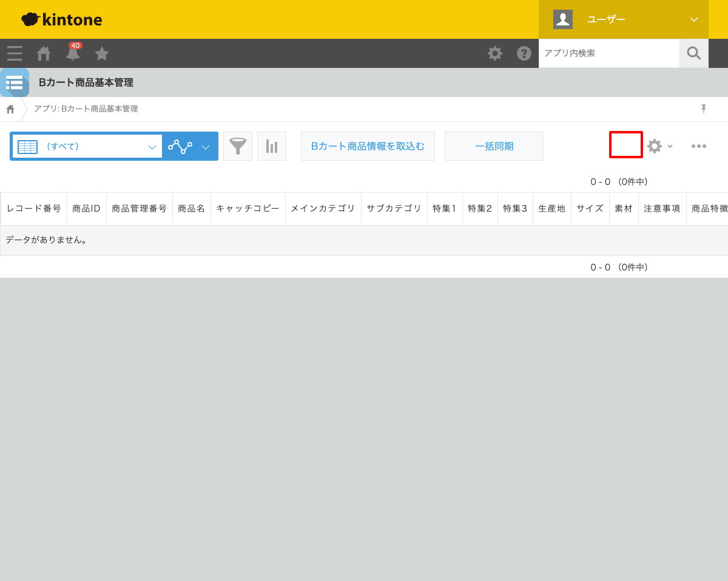This screenshot has width=728, height=581.
Task: Expand the arrow beside the settings gear
Action: pos(670,146)
